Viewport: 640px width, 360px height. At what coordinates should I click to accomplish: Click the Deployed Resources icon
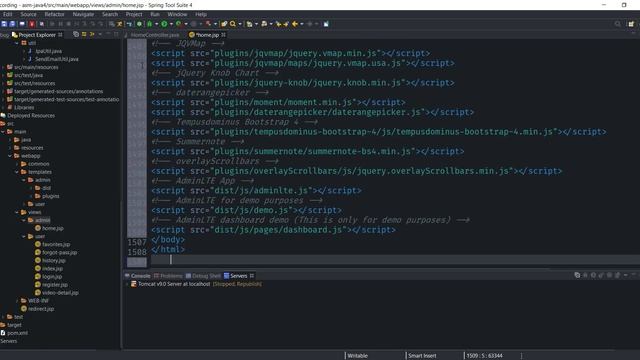pos(3,116)
